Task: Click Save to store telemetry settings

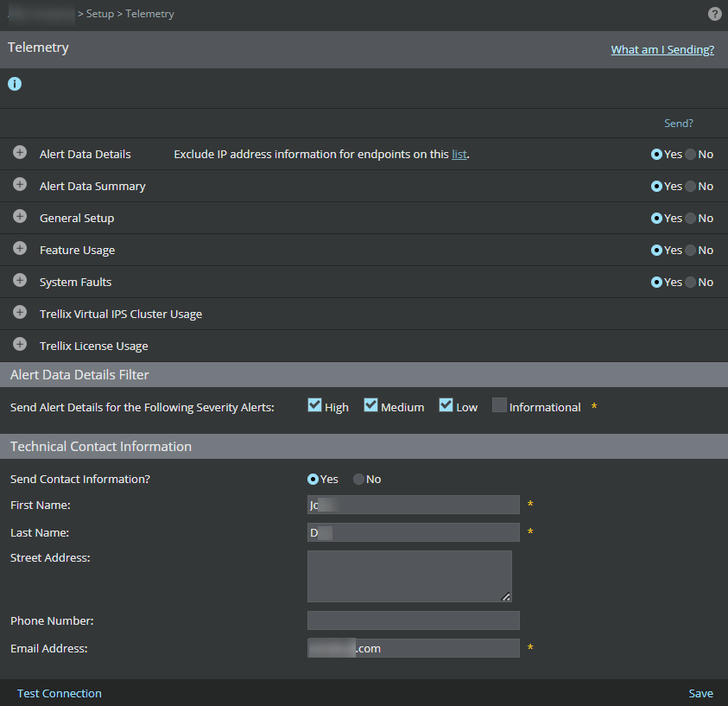Action: 700,693
